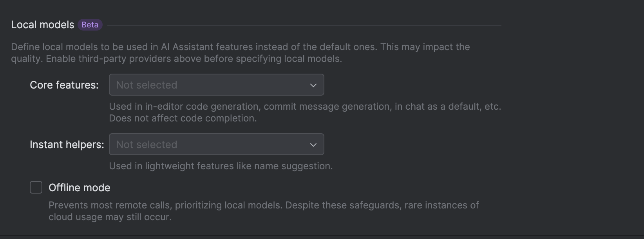Click the Instant helpers chevron arrow
644x239 pixels.
pyautogui.click(x=313, y=145)
